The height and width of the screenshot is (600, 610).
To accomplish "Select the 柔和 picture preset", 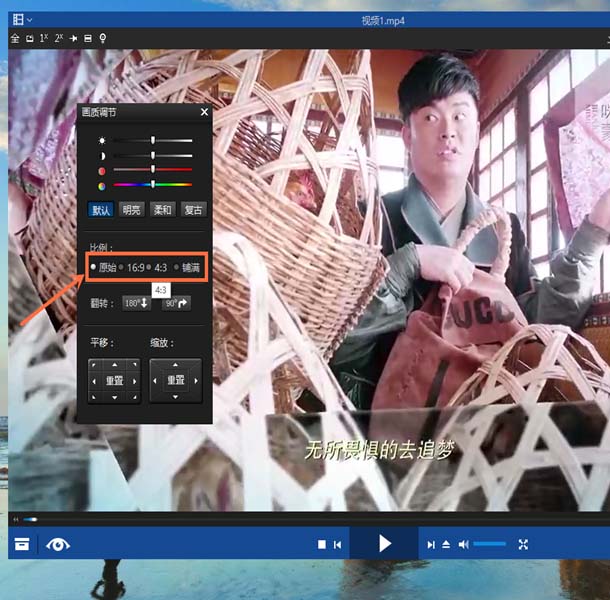I will (163, 210).
